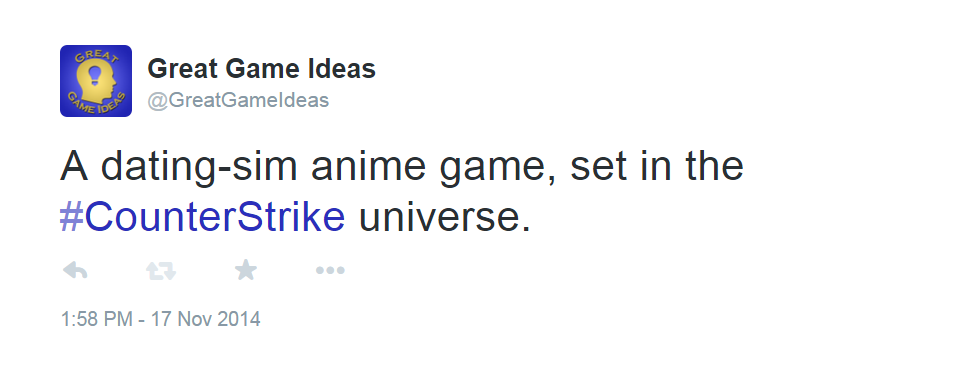
Task: Start a reply using the curved arrow
Action: pos(75,270)
